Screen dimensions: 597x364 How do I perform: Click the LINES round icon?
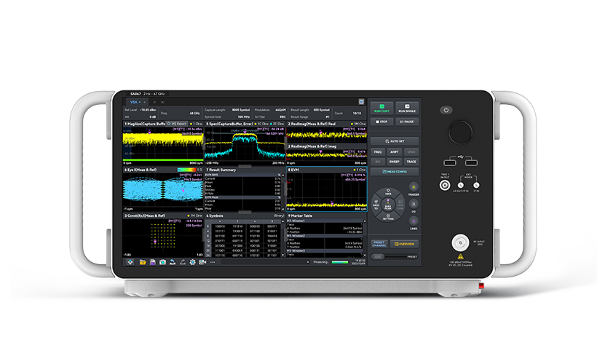tap(414, 221)
